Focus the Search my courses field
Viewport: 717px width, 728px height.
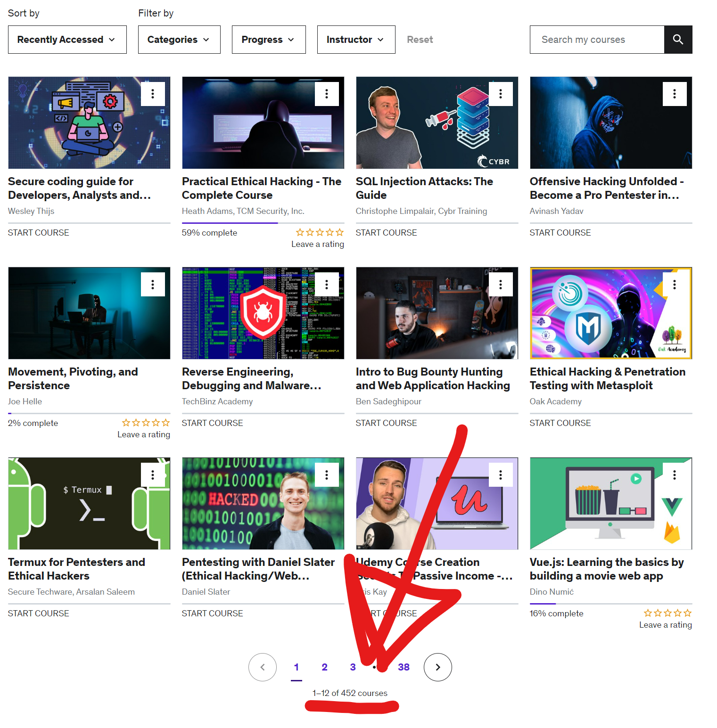point(597,40)
